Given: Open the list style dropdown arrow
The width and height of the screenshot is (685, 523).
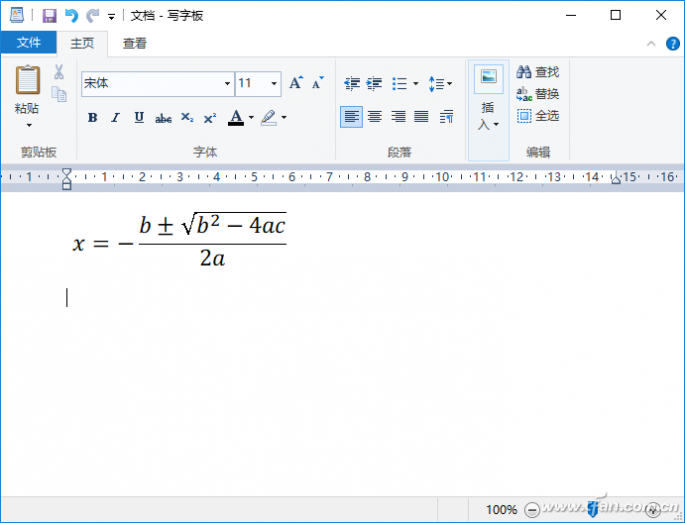Looking at the screenshot, I should coord(415,83).
